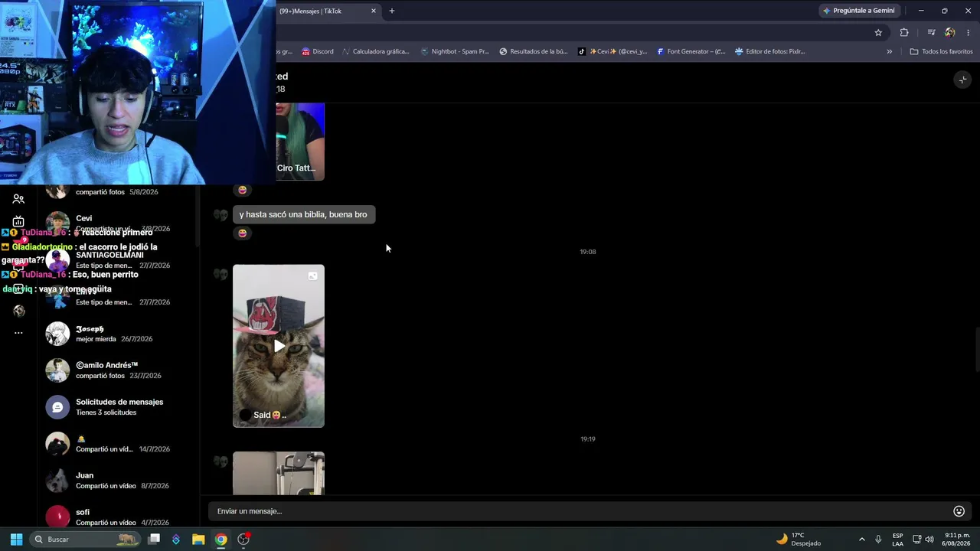
Task: Open the emoji picker in message box
Action: pyautogui.click(x=959, y=511)
